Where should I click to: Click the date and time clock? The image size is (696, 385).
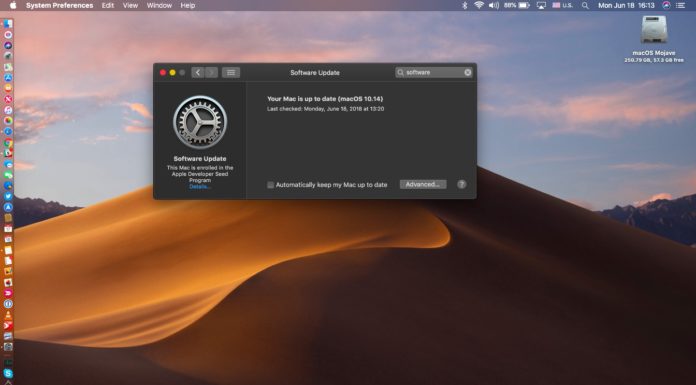pyautogui.click(x=626, y=5)
